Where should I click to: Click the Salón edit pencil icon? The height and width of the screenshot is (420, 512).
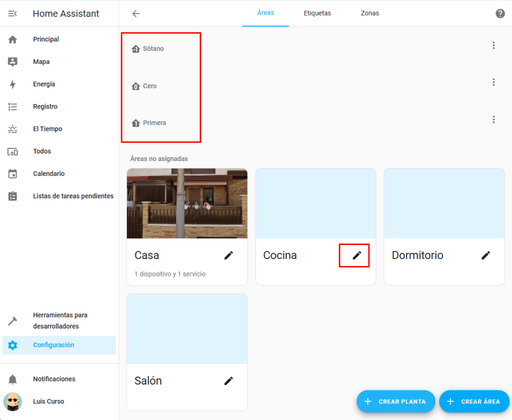228,380
